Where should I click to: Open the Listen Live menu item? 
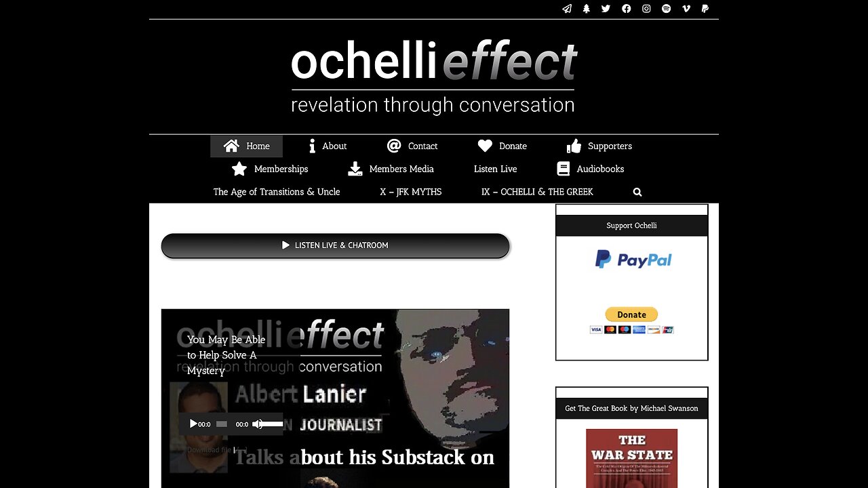(x=495, y=169)
